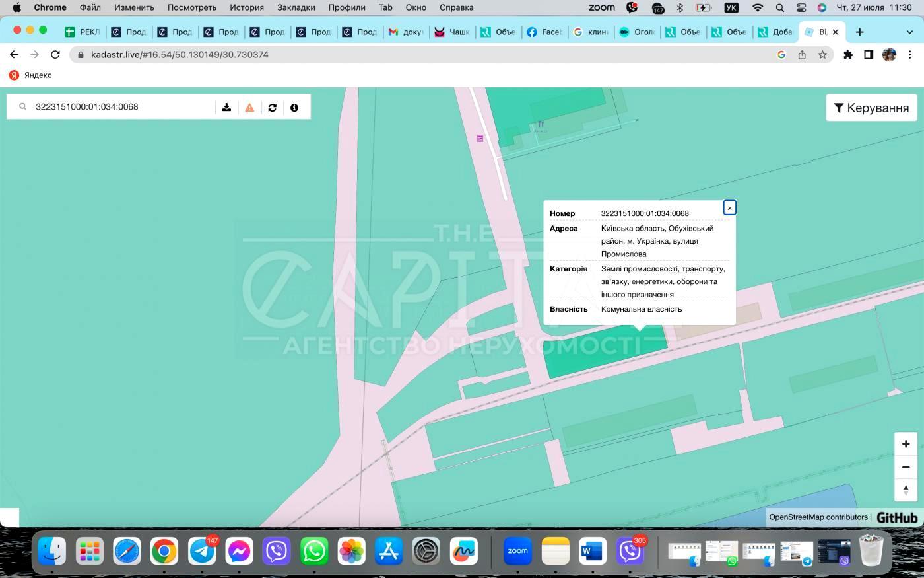Open Telegram from the dock
This screenshot has width=924, height=578.
tap(202, 551)
